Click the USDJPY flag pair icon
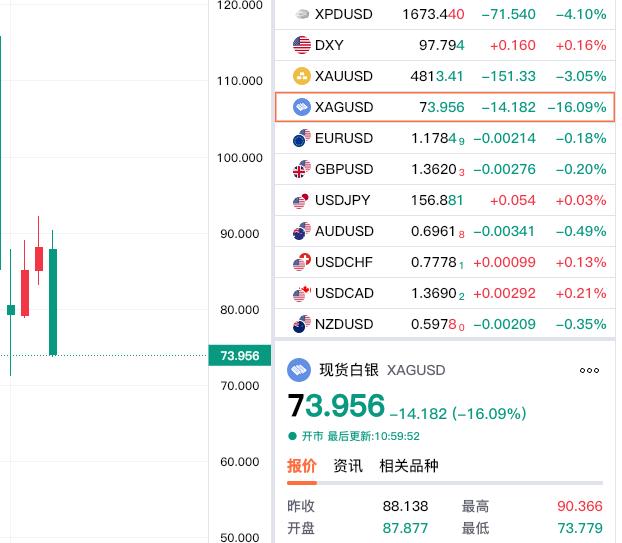The width and height of the screenshot is (622, 543). [301, 200]
